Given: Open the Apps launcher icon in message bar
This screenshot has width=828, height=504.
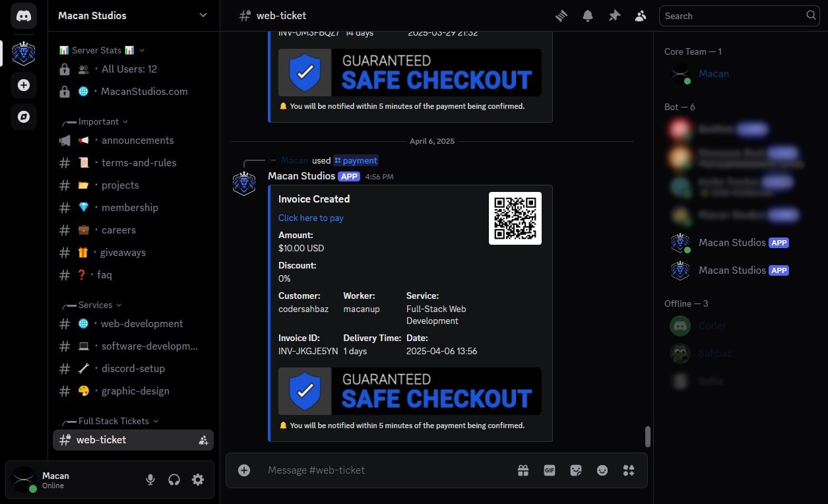Looking at the screenshot, I should coord(629,470).
